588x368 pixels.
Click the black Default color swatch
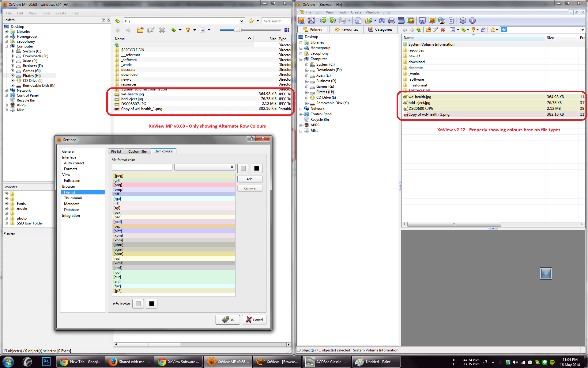pos(151,304)
